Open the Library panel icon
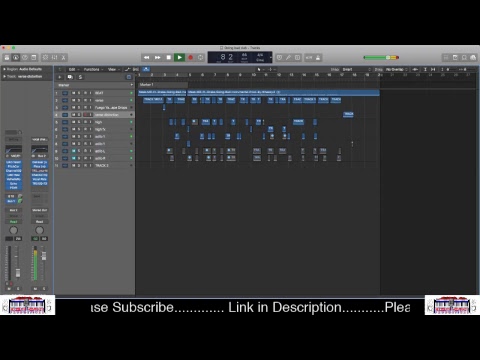This screenshot has width=480, height=360. point(7,58)
